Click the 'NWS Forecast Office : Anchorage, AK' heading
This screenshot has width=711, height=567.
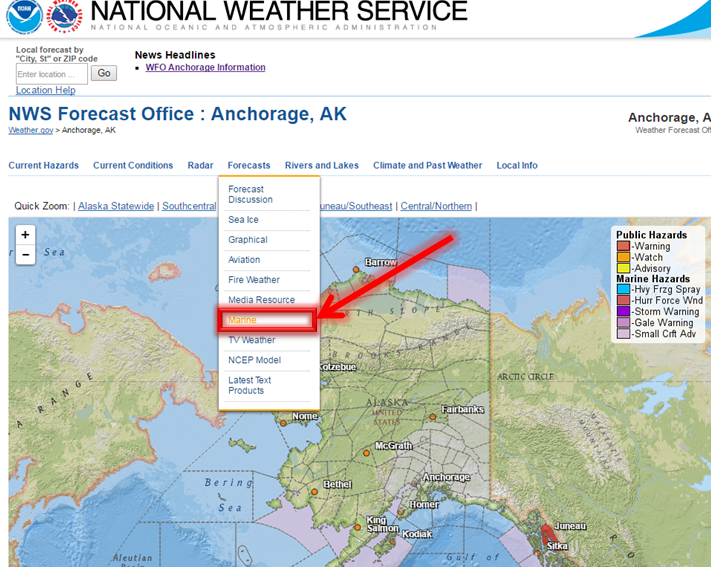[x=178, y=114]
